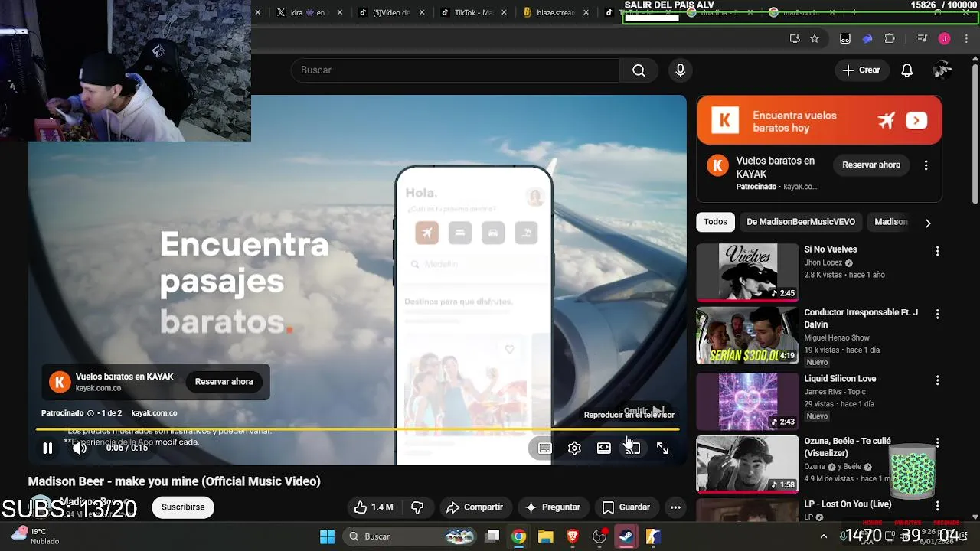Open the video player settings gear
This screenshot has width=980, height=551.
pyautogui.click(x=574, y=448)
